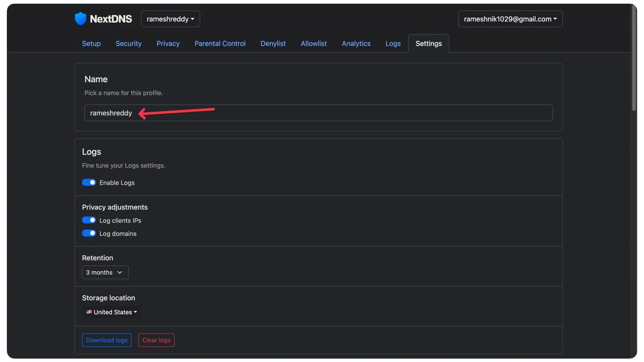The width and height of the screenshot is (644, 362).
Task: Select the Settings tab
Action: 429,43
